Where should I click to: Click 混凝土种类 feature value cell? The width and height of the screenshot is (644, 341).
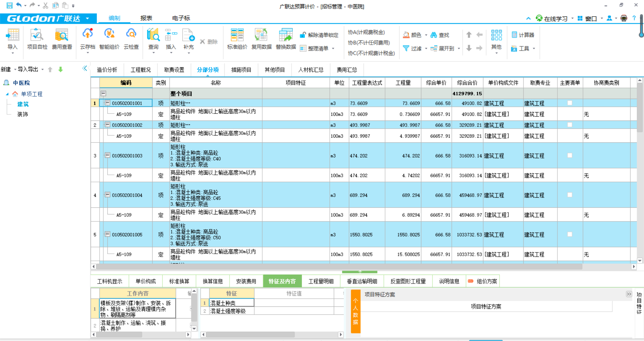point(294,303)
